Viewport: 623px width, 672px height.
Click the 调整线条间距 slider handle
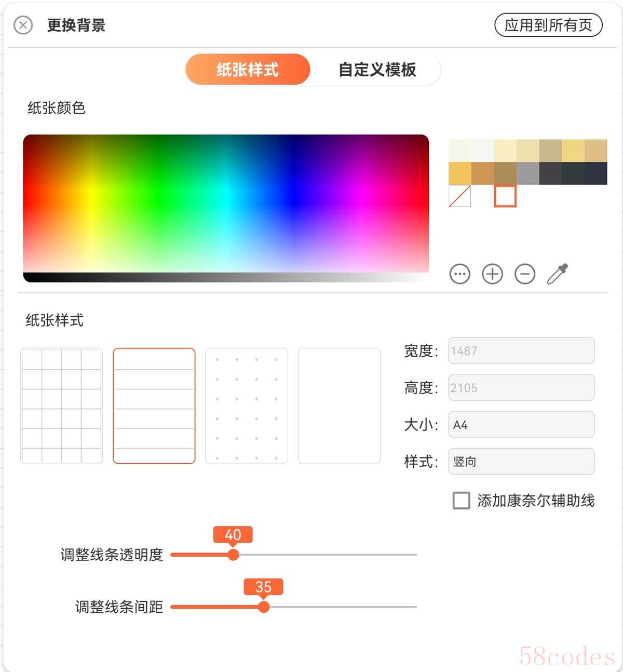pos(264,607)
